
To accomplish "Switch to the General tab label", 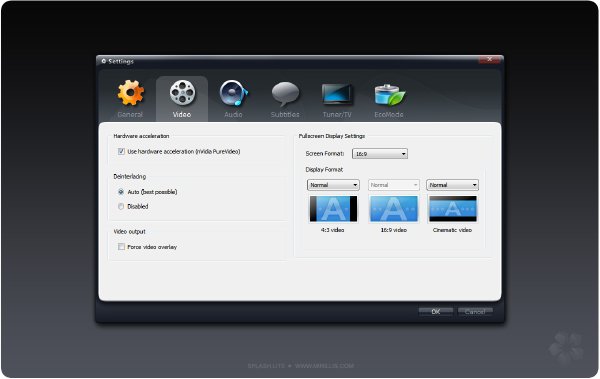I will (130, 114).
